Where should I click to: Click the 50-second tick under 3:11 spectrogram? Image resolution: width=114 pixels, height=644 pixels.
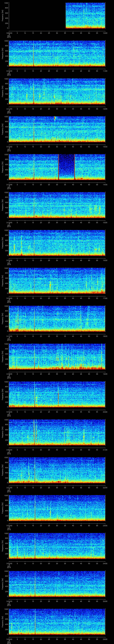coord(89,109)
